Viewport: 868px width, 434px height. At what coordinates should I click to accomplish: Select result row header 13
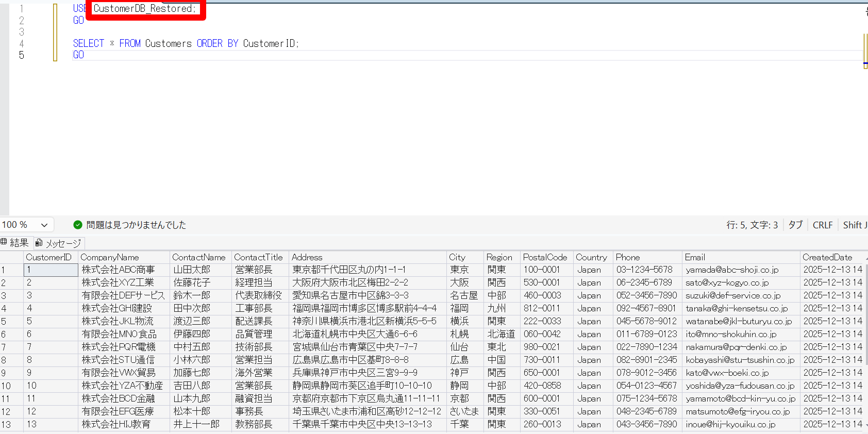pyautogui.click(x=11, y=424)
